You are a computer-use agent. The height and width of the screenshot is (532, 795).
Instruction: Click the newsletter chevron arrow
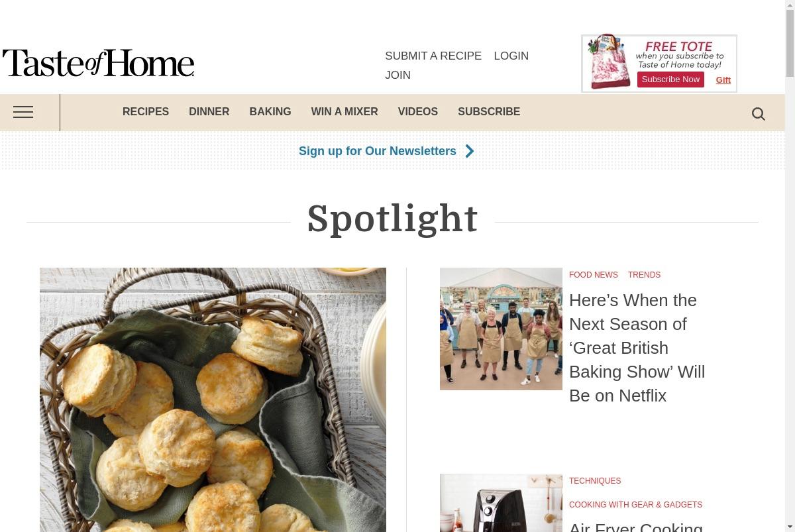coord(470,151)
